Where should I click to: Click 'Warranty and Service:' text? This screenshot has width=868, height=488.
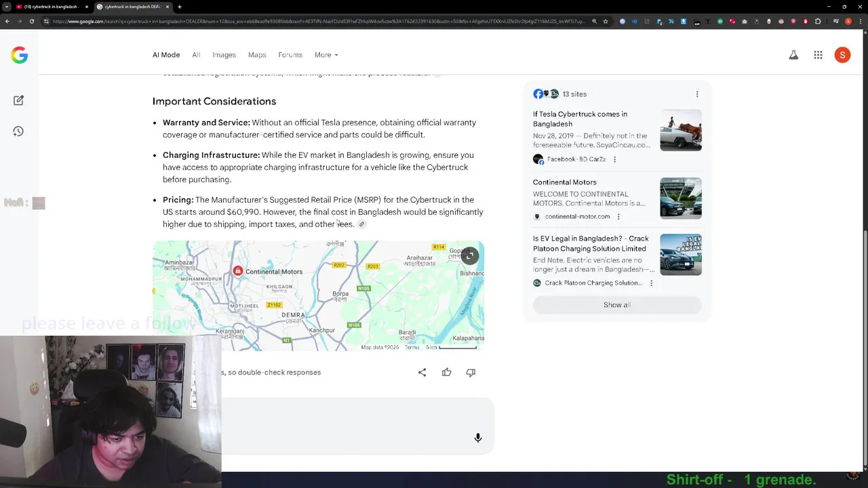(206, 123)
